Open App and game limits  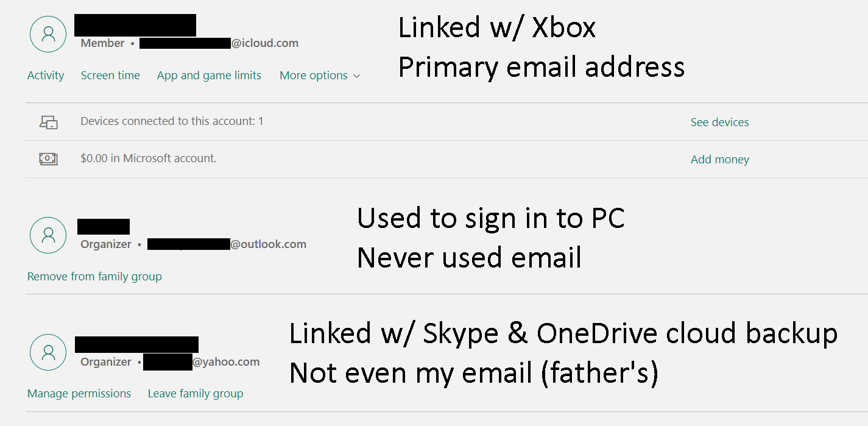[x=209, y=75]
